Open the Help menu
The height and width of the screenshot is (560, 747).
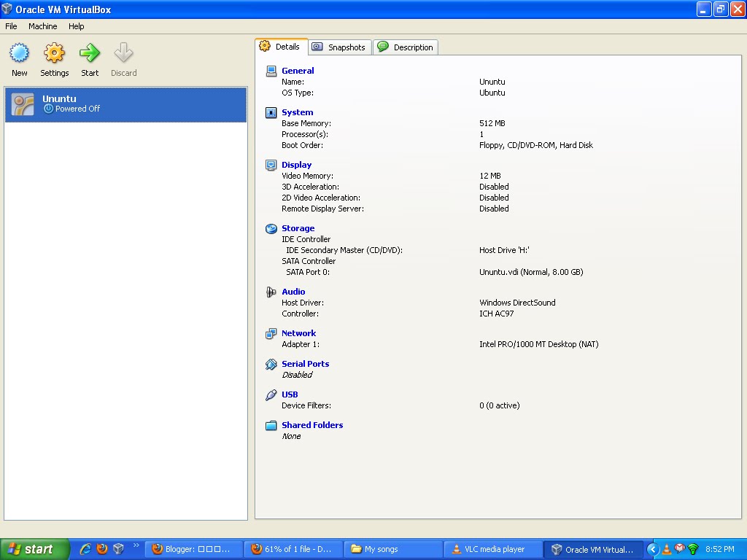coord(76,26)
